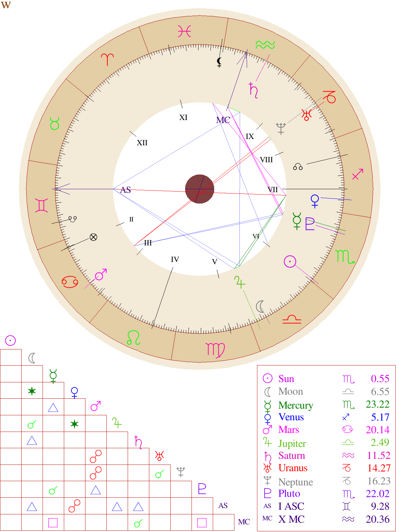Image resolution: width=399 pixels, height=532 pixels.
Task: Select 'Jupiter' in the planet legend
Action: (x=292, y=444)
